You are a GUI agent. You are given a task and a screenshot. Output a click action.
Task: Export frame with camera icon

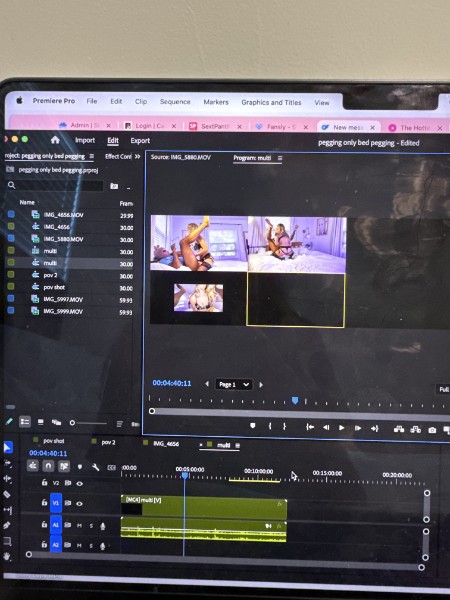tap(432, 430)
